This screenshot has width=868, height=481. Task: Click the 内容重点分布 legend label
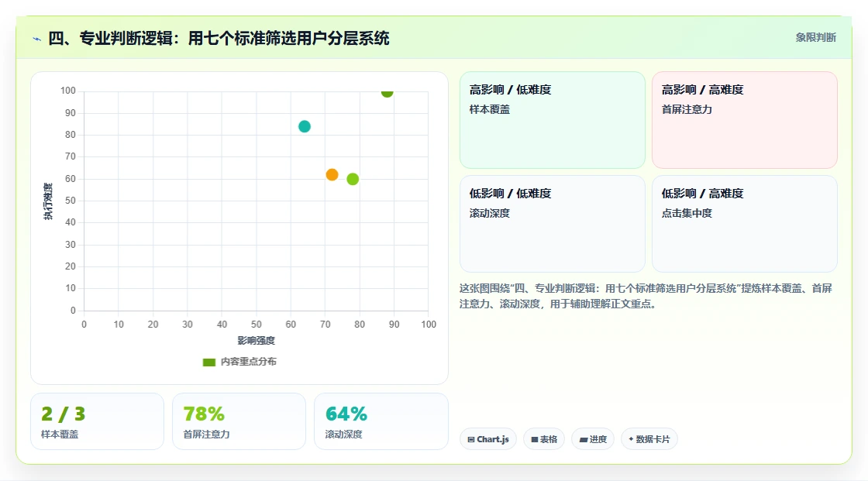[x=249, y=362]
